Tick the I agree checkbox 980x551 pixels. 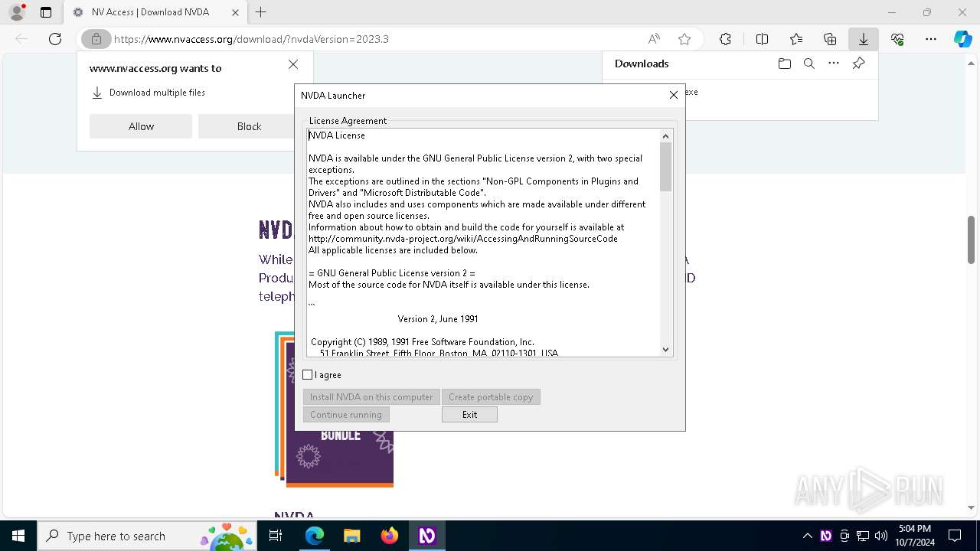click(308, 375)
